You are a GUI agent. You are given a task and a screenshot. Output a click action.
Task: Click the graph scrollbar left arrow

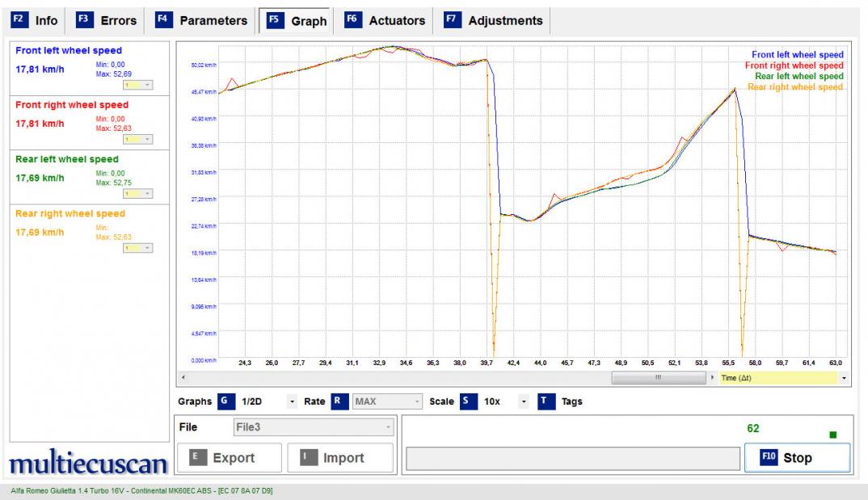pos(183,378)
